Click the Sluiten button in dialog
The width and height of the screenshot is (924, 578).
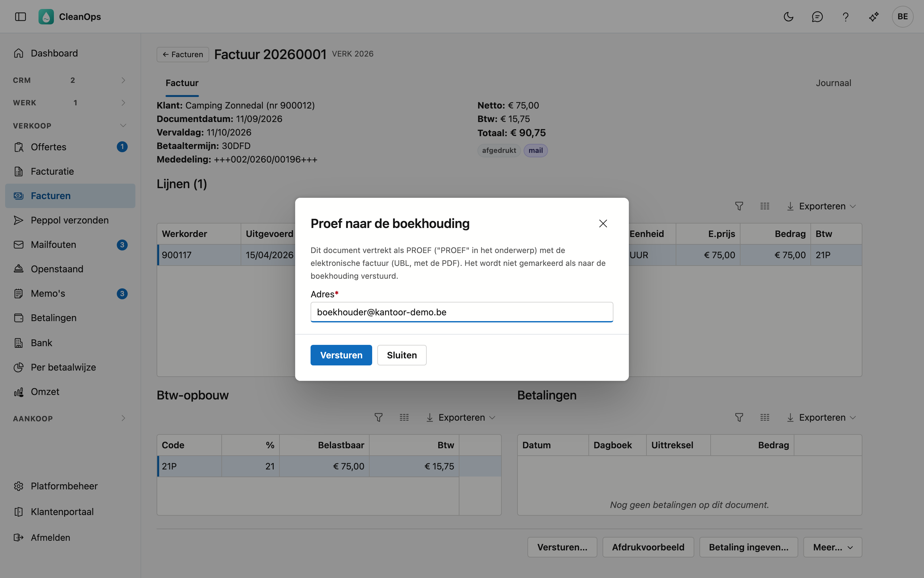[x=402, y=355]
